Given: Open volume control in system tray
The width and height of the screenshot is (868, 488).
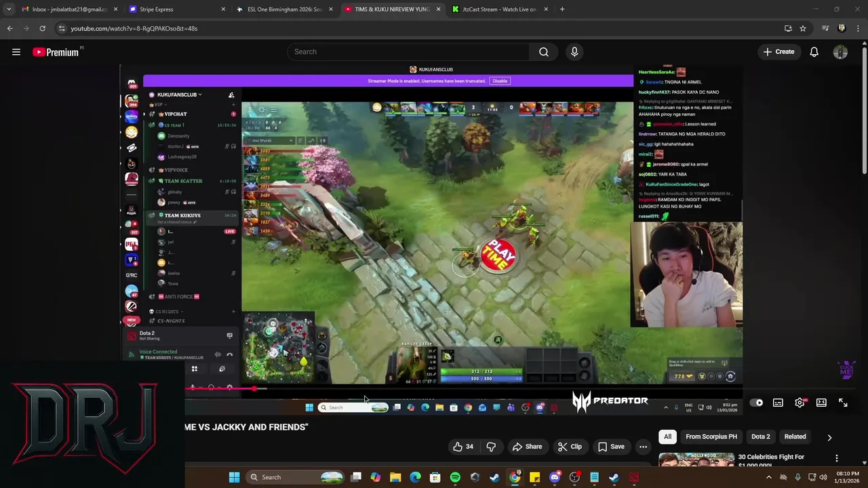Looking at the screenshot, I should pos(824,477).
